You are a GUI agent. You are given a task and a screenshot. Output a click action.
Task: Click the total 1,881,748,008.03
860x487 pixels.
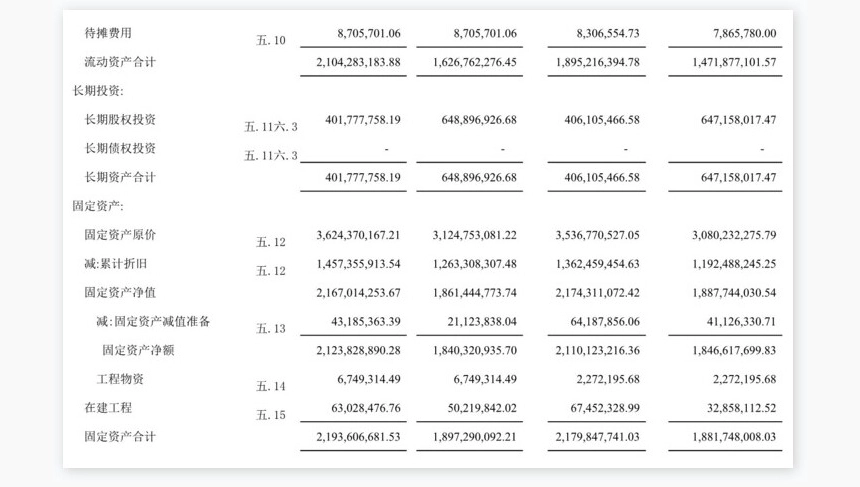pos(734,437)
